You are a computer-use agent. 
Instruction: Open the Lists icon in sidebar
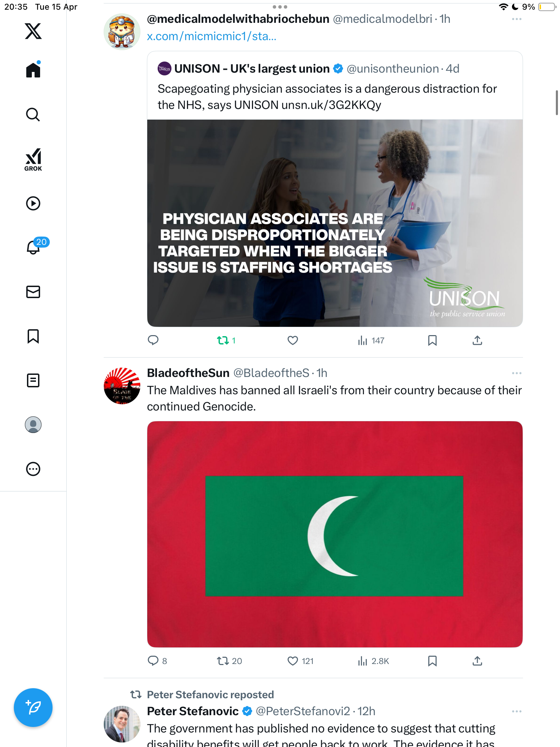(33, 380)
